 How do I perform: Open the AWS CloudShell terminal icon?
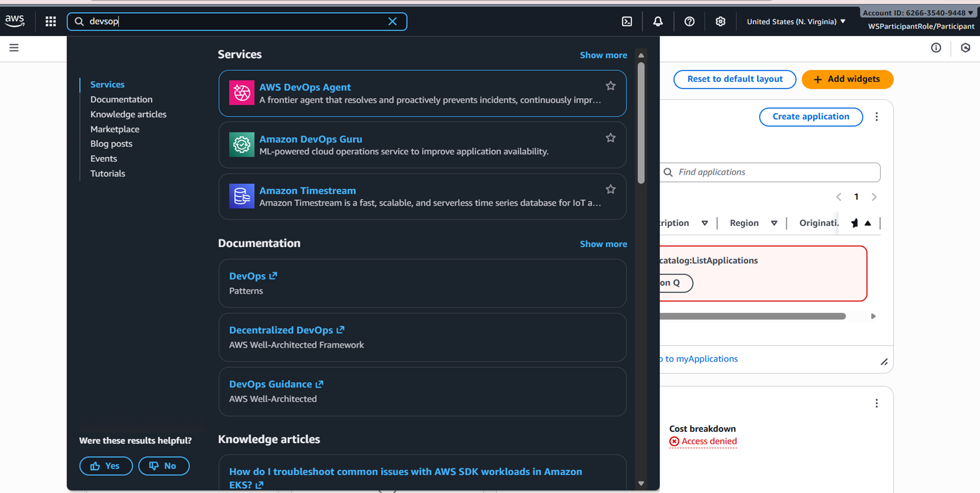click(x=627, y=21)
